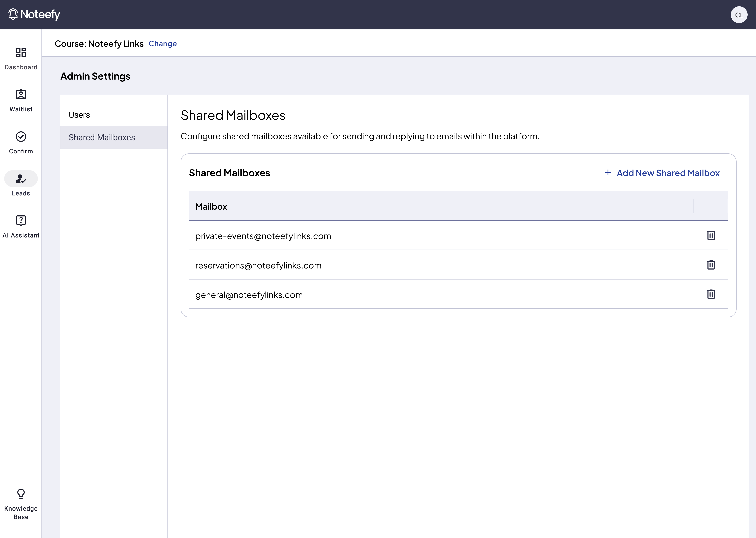The height and width of the screenshot is (538, 756).
Task: Select the Shared Mailboxes settings tab
Action: (102, 137)
